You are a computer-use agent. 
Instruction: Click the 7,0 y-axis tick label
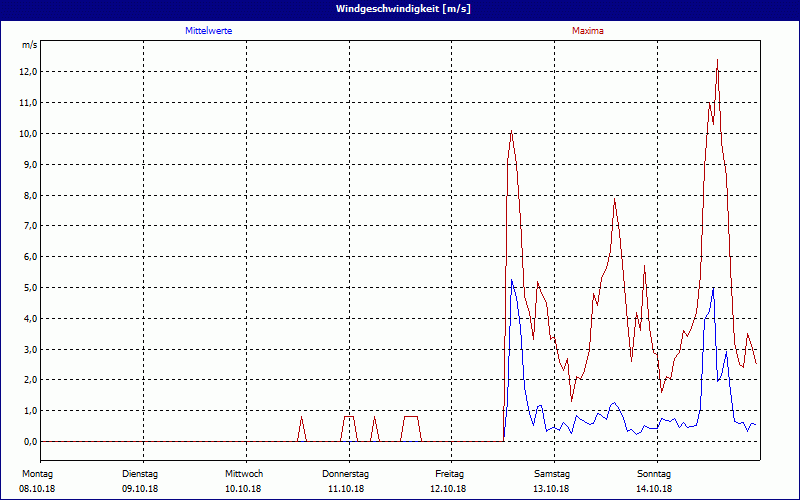coord(29,226)
